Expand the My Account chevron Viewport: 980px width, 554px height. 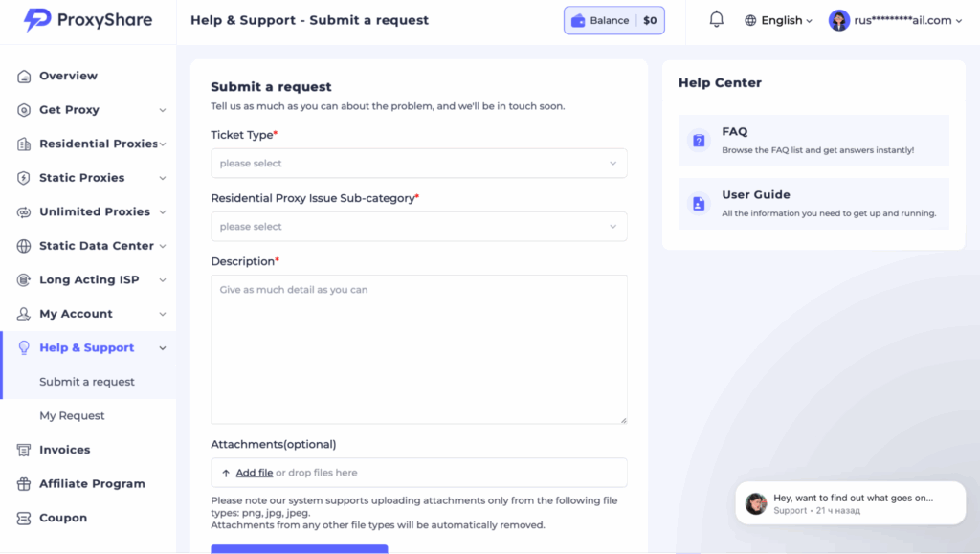pos(163,314)
